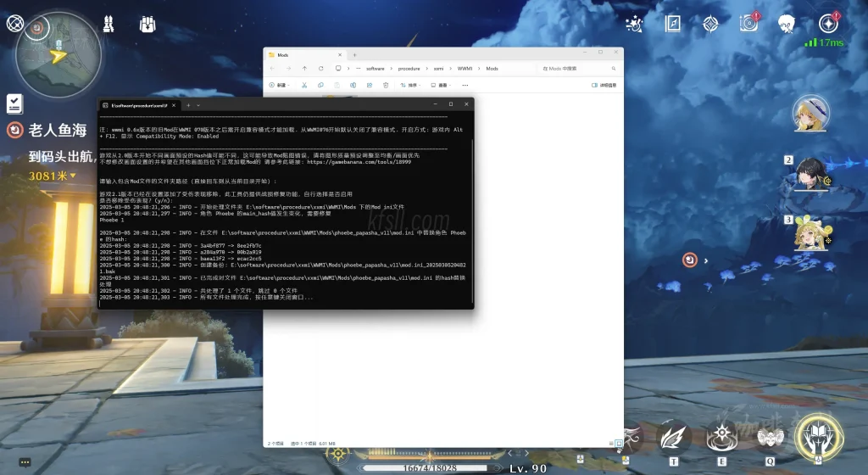Click the delete trash icon in Explorer toolbar

tap(386, 85)
